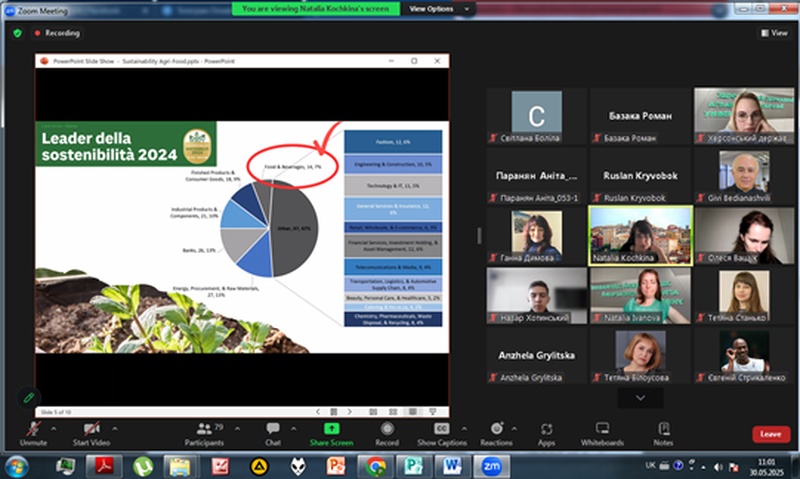This screenshot has height=479, width=800.
Task: Leave the meeting
Action: pos(771,434)
